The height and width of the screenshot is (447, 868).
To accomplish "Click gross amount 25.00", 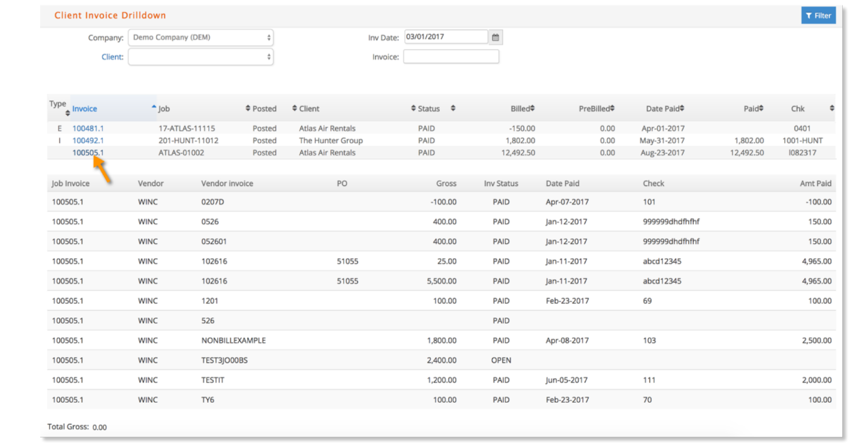I will tap(447, 261).
